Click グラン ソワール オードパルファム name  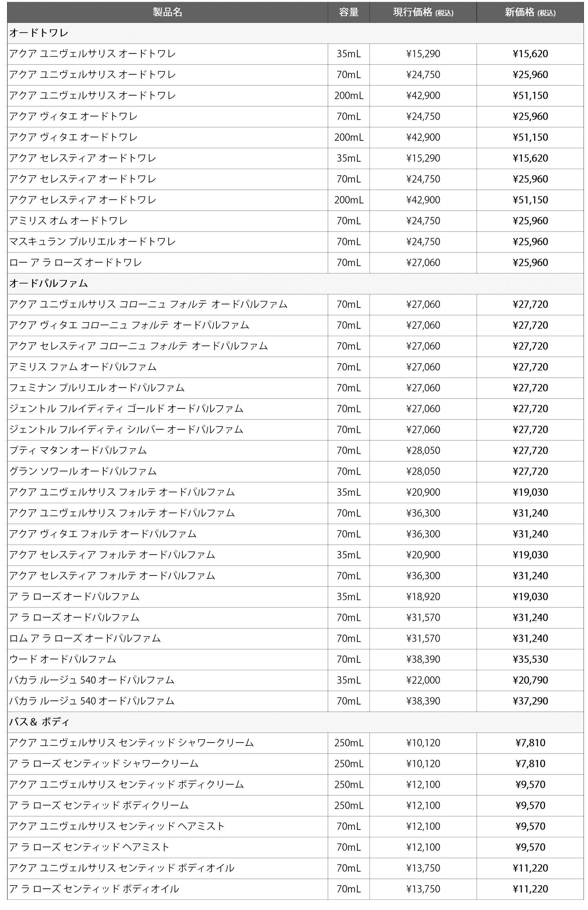pos(83,471)
